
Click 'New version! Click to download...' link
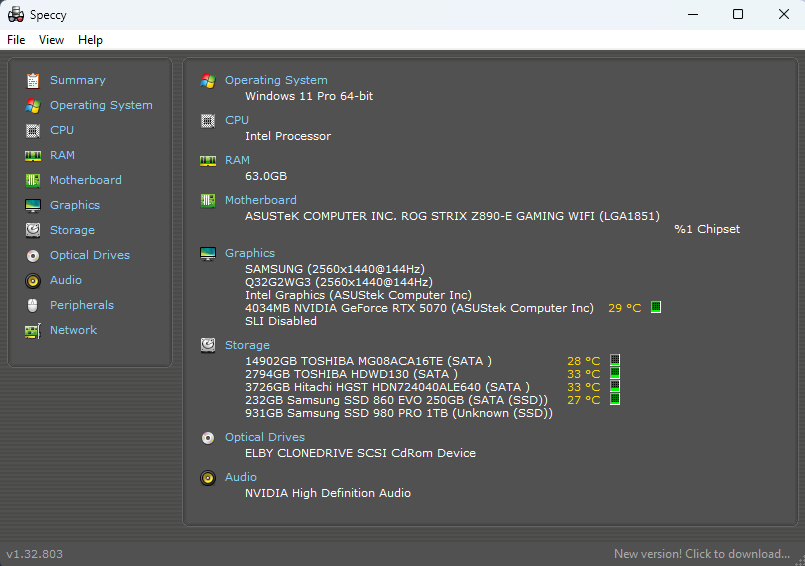[x=702, y=554]
